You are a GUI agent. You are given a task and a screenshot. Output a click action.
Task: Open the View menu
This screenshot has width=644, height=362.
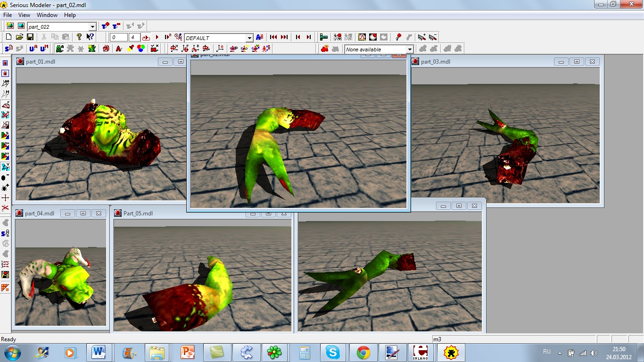24,15
